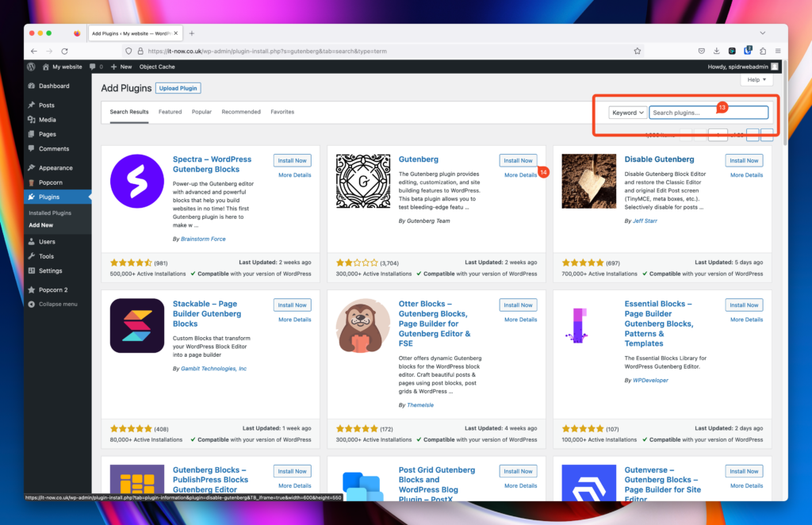The image size is (812, 525).
Task: Switch to the Favorites tab
Action: (x=282, y=112)
